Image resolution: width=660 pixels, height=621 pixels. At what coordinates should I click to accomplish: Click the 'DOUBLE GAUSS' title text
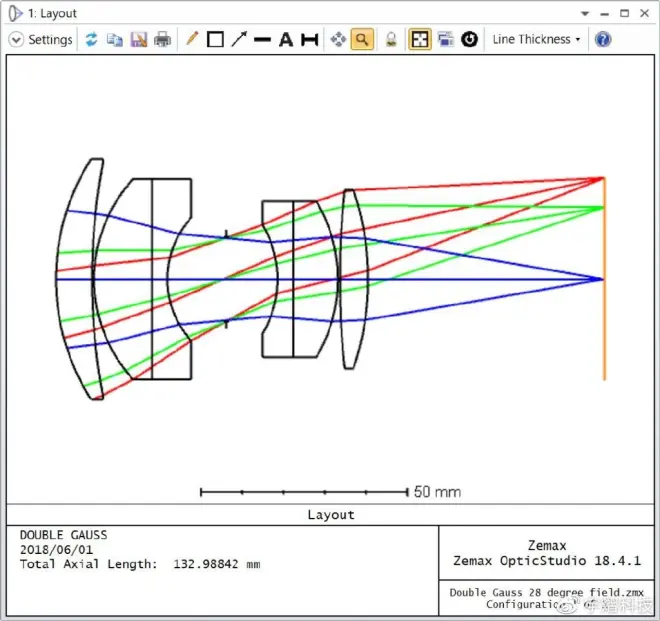(64, 535)
